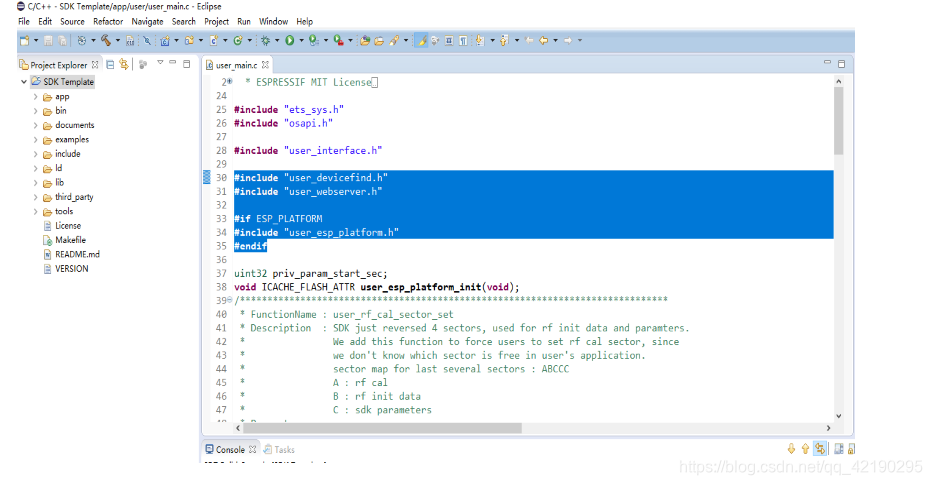Go to last edit location arrow
Viewport: 932px width, 485px height.
[529, 40]
